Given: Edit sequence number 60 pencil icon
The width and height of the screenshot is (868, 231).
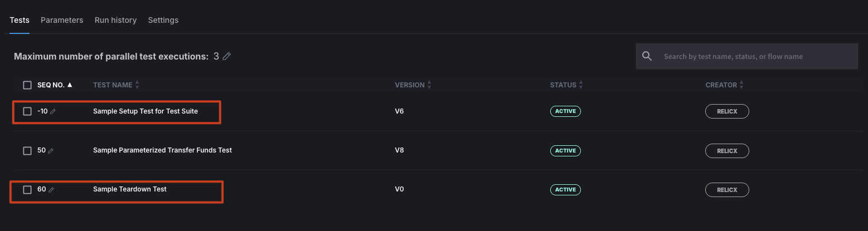Looking at the screenshot, I should click(51, 190).
